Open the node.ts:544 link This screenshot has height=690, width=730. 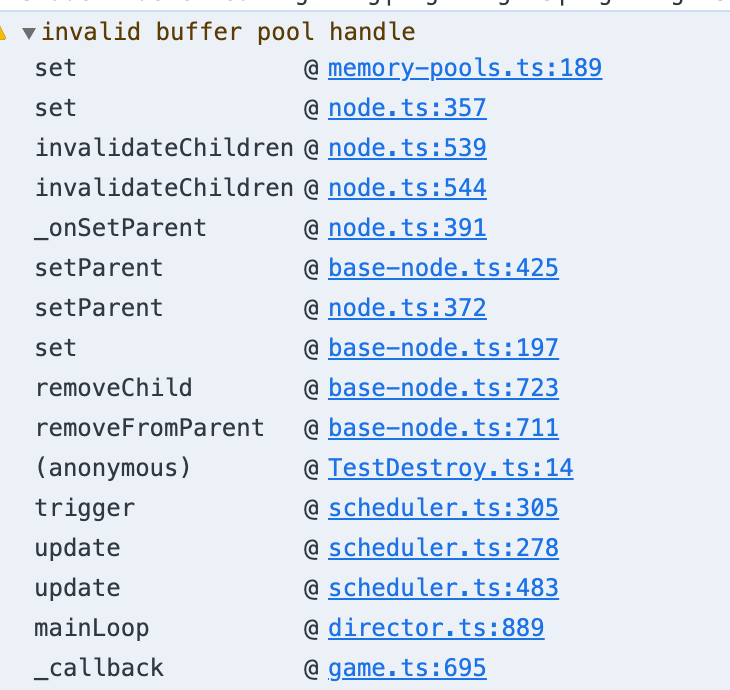[x=406, y=188]
